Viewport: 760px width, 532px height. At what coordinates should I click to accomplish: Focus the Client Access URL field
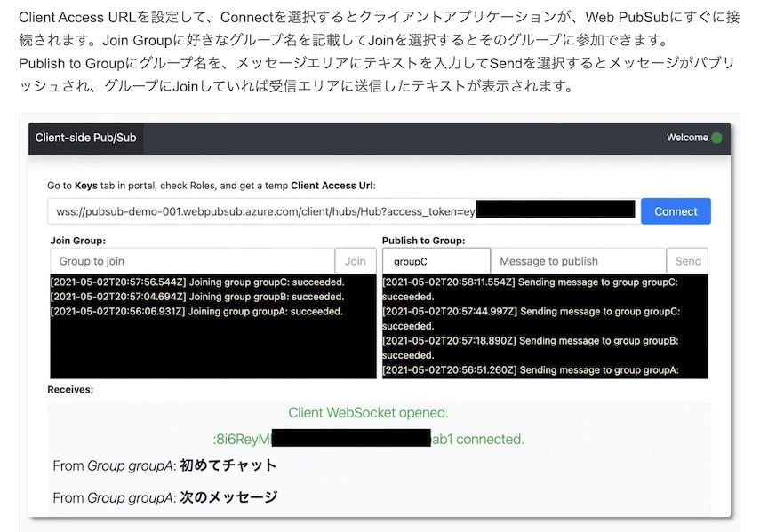click(x=344, y=211)
